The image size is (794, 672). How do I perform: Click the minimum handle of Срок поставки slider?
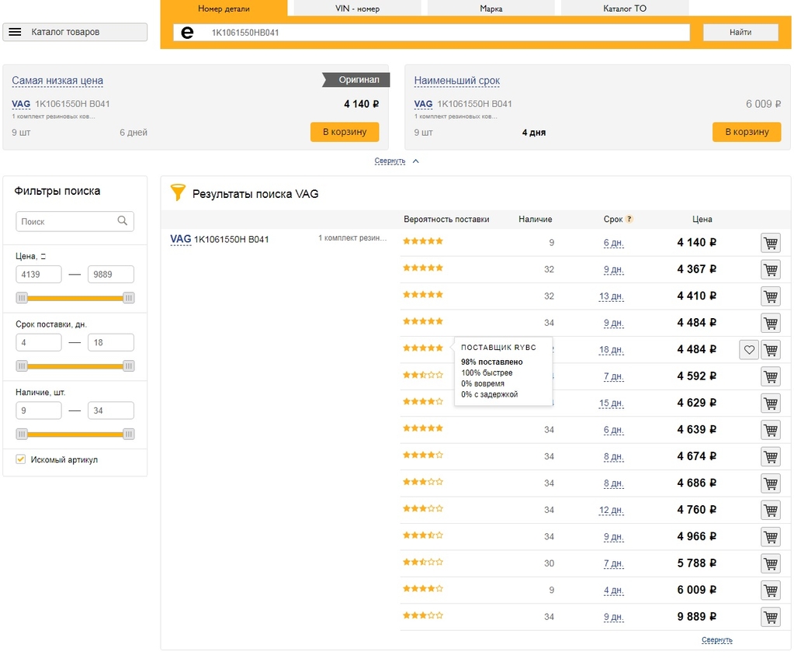(x=21, y=366)
